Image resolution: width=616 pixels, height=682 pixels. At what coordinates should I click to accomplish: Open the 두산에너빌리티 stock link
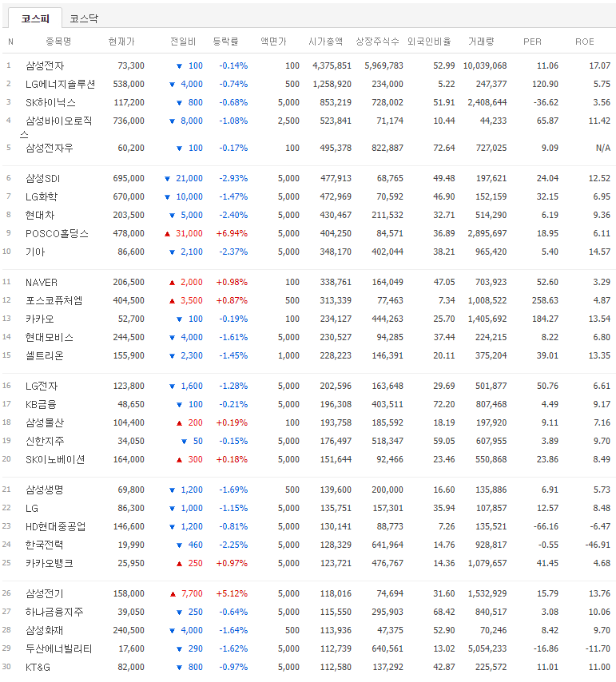[x=59, y=648]
